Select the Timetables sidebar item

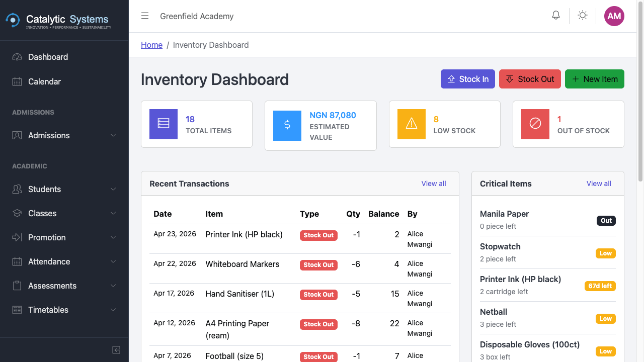pos(64,310)
